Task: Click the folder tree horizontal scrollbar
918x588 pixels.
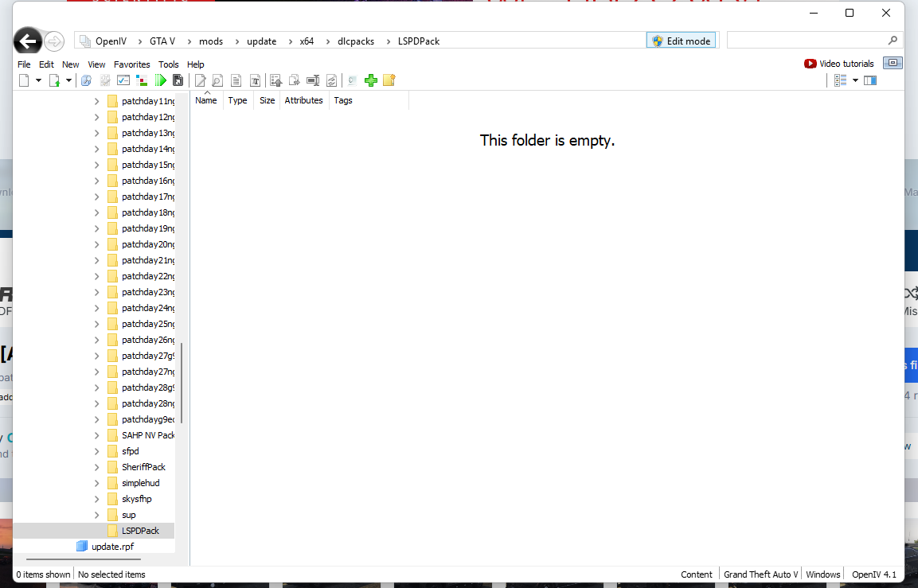Action: coord(83,559)
